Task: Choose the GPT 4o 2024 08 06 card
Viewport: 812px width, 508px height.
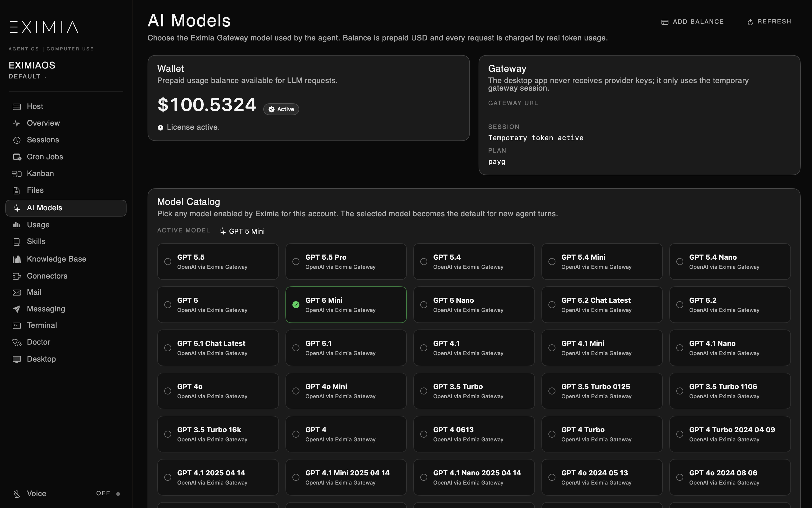Action: point(730,478)
